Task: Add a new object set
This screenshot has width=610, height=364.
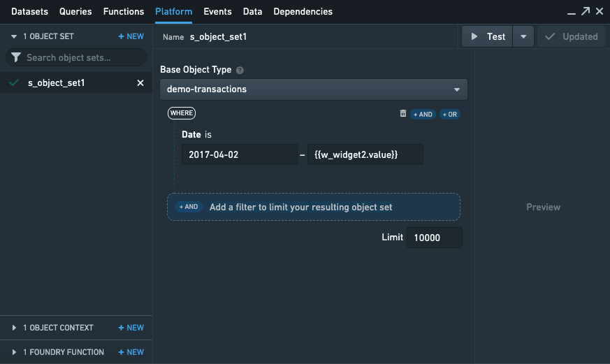Action: point(131,36)
